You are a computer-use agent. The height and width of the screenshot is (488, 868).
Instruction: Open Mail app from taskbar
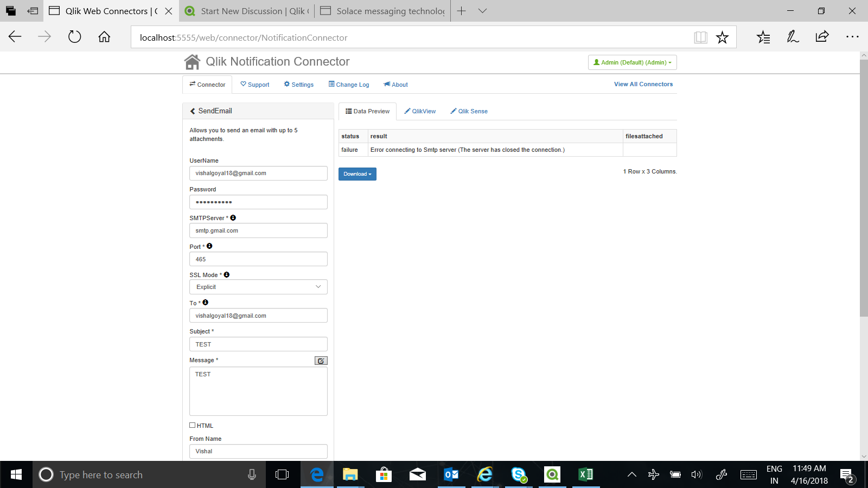click(418, 474)
